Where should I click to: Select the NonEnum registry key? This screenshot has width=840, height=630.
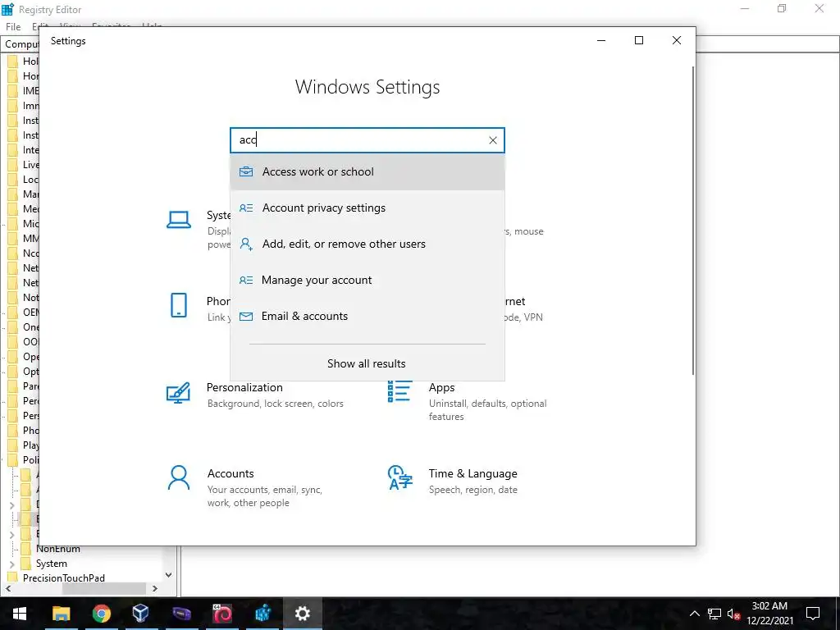[x=58, y=549]
